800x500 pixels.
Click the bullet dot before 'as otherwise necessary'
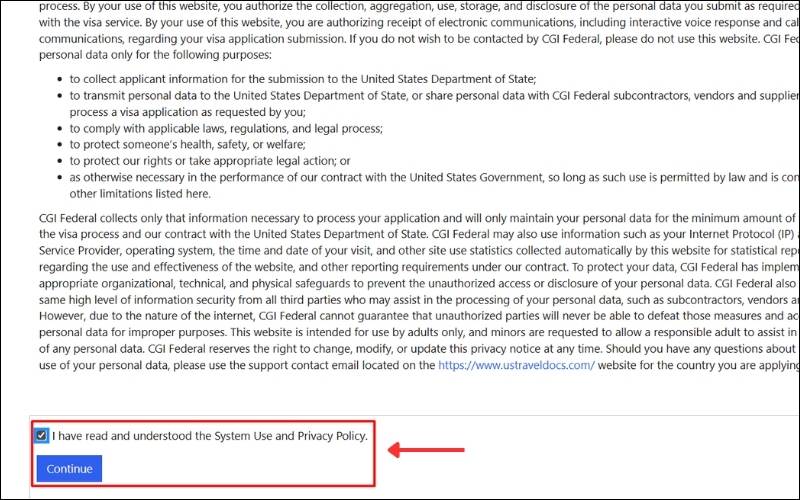click(x=60, y=177)
